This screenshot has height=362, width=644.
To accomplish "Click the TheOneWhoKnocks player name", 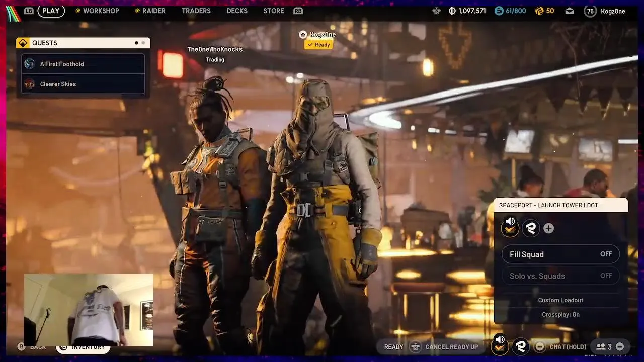I will (x=215, y=49).
